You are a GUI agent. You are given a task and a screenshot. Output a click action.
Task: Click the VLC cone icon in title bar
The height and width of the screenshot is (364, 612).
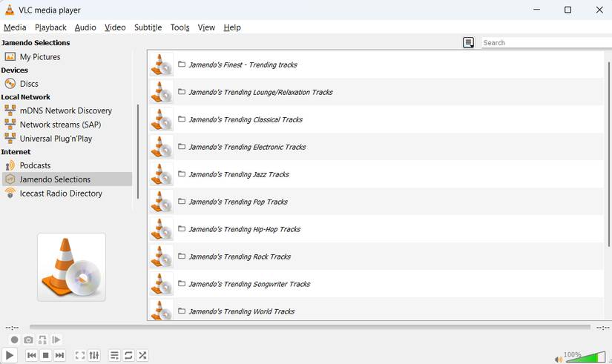tap(10, 10)
